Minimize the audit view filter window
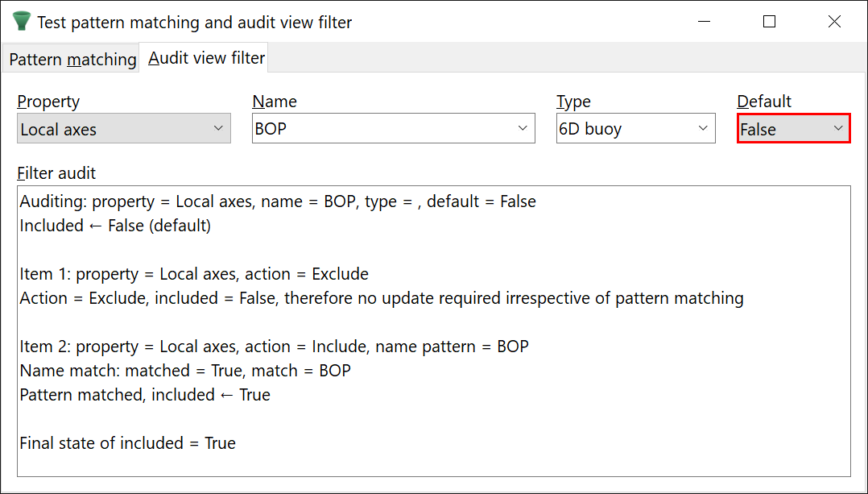Image resolution: width=868 pixels, height=494 pixels. [703, 22]
